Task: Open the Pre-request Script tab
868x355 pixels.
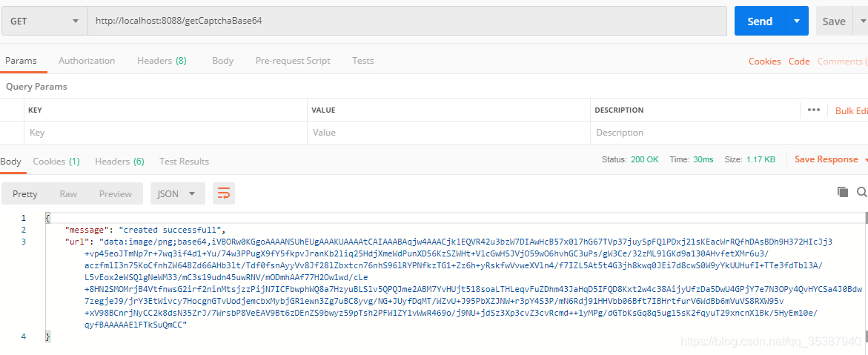Action: click(293, 61)
